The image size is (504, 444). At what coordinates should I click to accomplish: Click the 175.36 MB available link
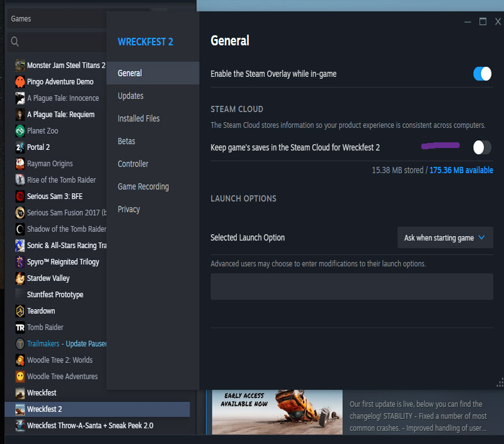pyautogui.click(x=461, y=170)
